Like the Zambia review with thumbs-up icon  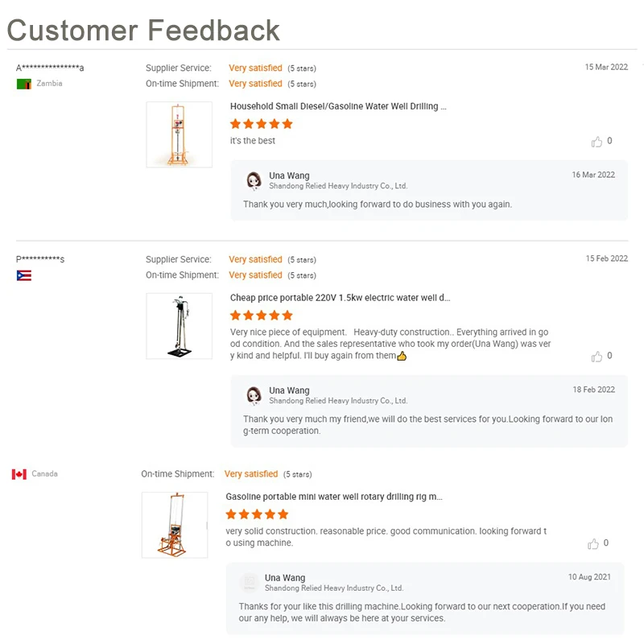click(597, 142)
